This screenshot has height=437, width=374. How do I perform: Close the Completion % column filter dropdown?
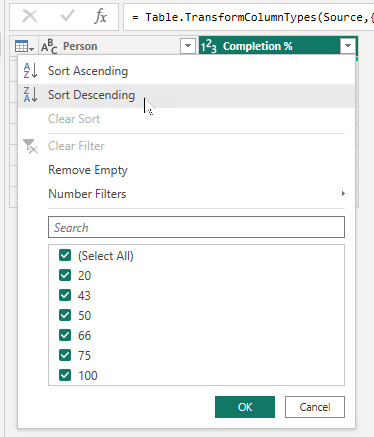pos(348,46)
